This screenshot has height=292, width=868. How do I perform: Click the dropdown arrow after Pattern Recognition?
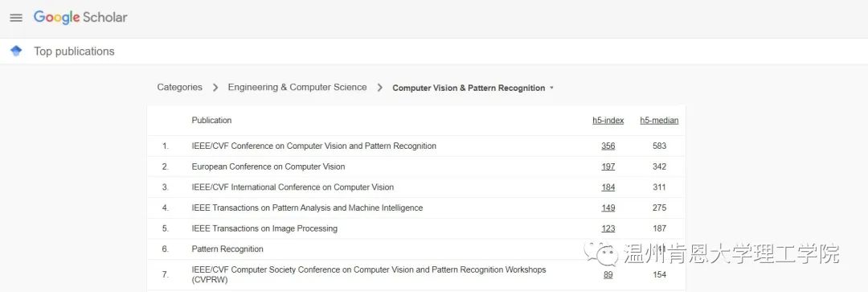(551, 88)
